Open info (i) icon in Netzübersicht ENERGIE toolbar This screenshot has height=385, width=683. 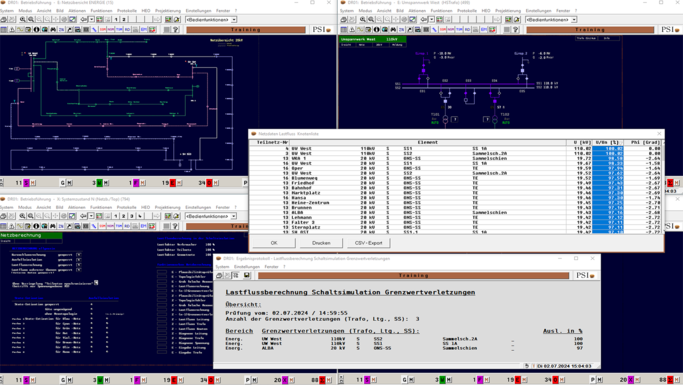(36, 30)
